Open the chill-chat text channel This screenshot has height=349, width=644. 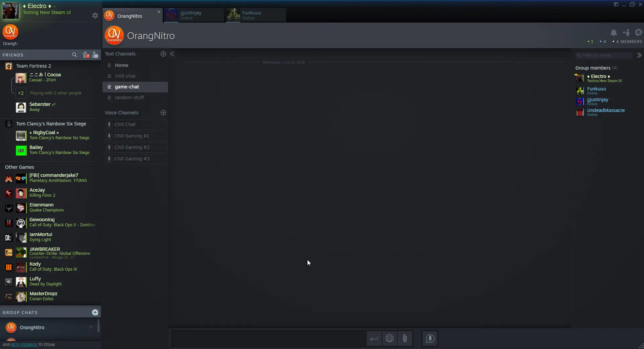(135, 76)
